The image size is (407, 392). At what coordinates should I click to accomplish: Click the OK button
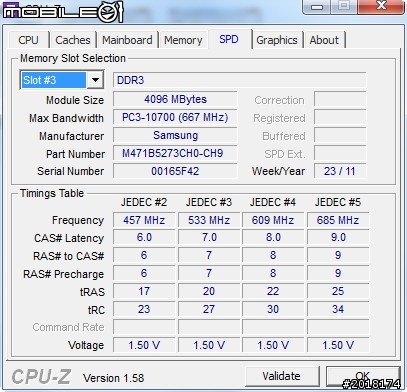[x=363, y=376]
